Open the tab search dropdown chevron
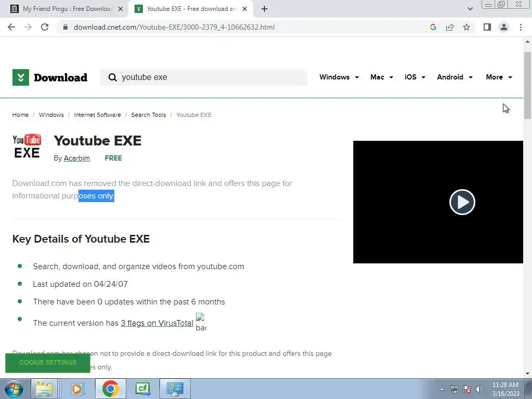The width and height of the screenshot is (532, 399). point(470,9)
